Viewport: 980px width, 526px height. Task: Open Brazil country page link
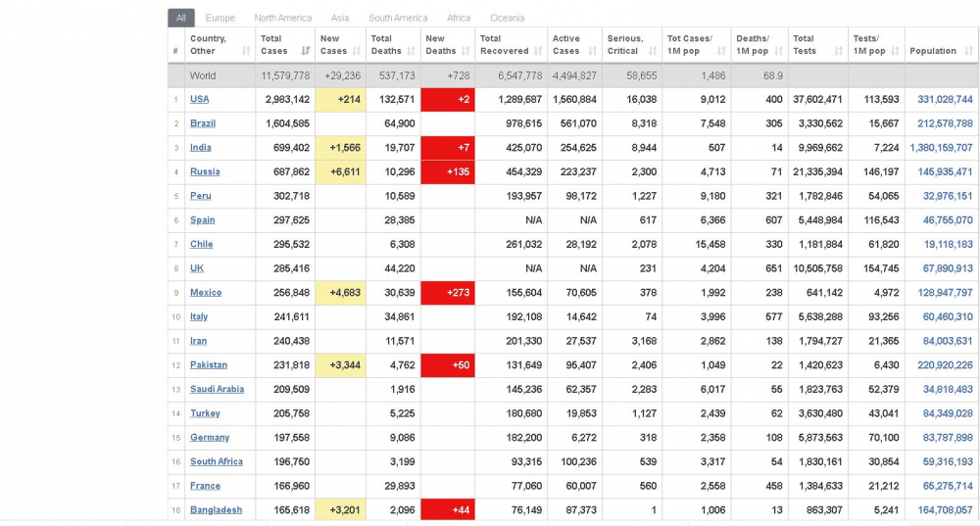(x=203, y=123)
